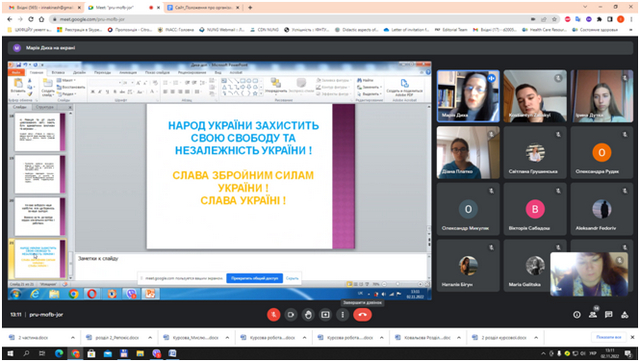Screen dimensions: 640x362
Task: Show the participants list icon
Action: [593, 315]
